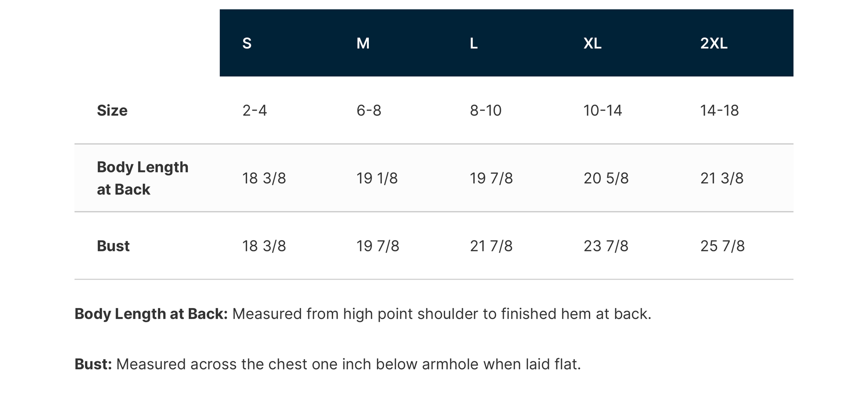Select the Bust row label
Image resolution: width=868 pixels, height=401 pixels.
113,246
